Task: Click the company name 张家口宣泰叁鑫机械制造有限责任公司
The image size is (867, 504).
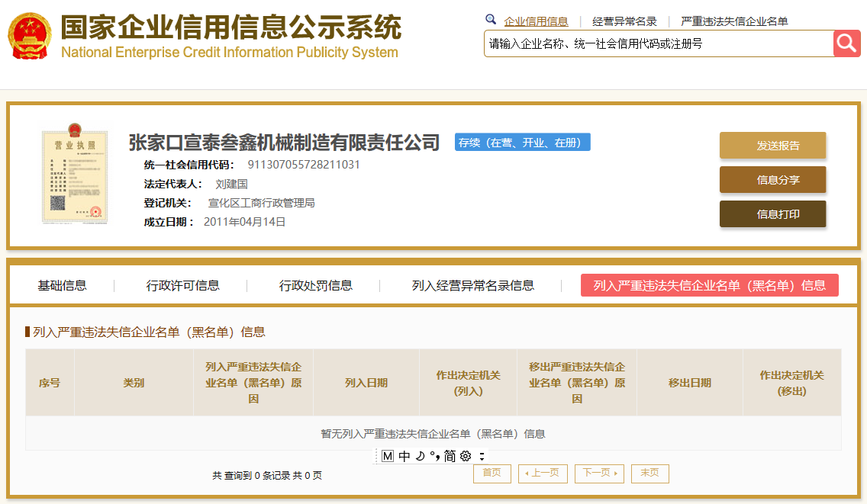Action: pyautogui.click(x=284, y=143)
